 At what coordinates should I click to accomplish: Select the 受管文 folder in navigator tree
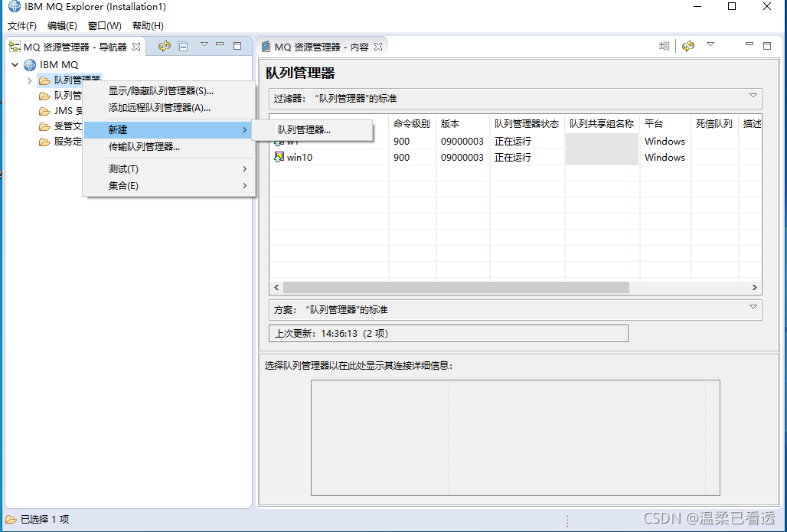click(x=60, y=126)
